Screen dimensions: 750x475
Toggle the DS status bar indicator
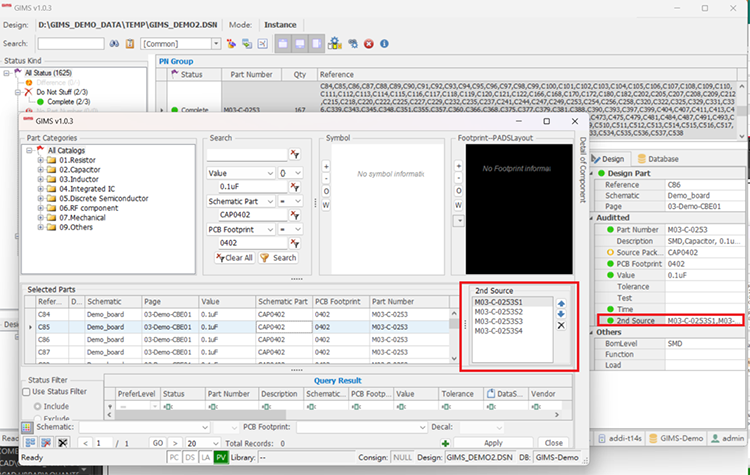pos(190,457)
